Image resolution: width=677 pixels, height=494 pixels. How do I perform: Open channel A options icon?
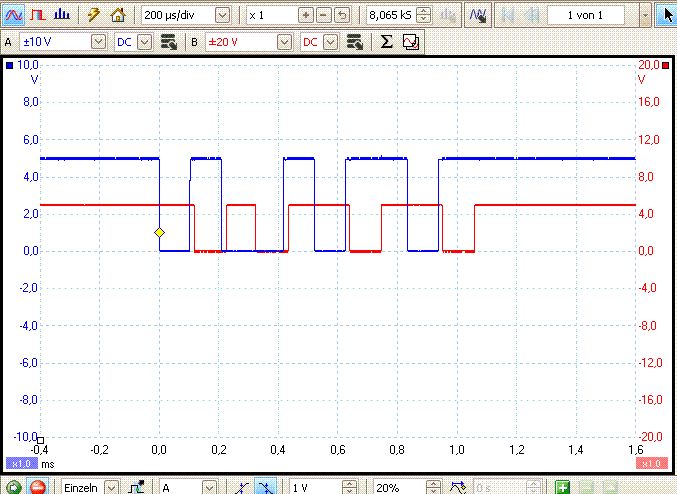[x=169, y=42]
